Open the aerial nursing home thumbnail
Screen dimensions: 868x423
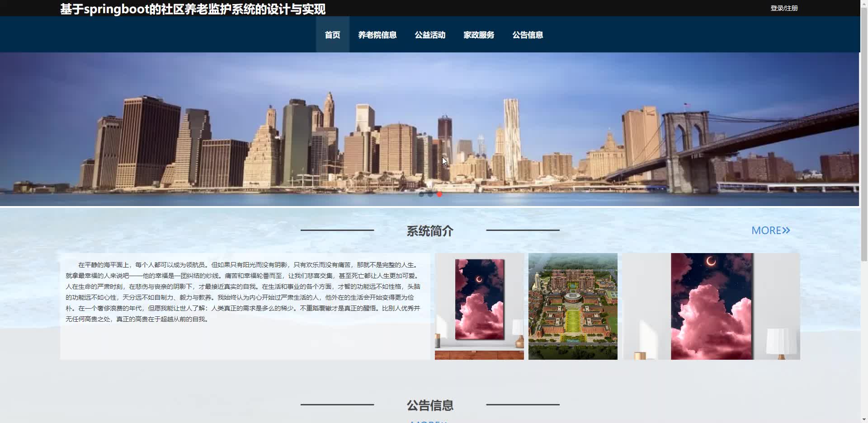click(x=573, y=306)
